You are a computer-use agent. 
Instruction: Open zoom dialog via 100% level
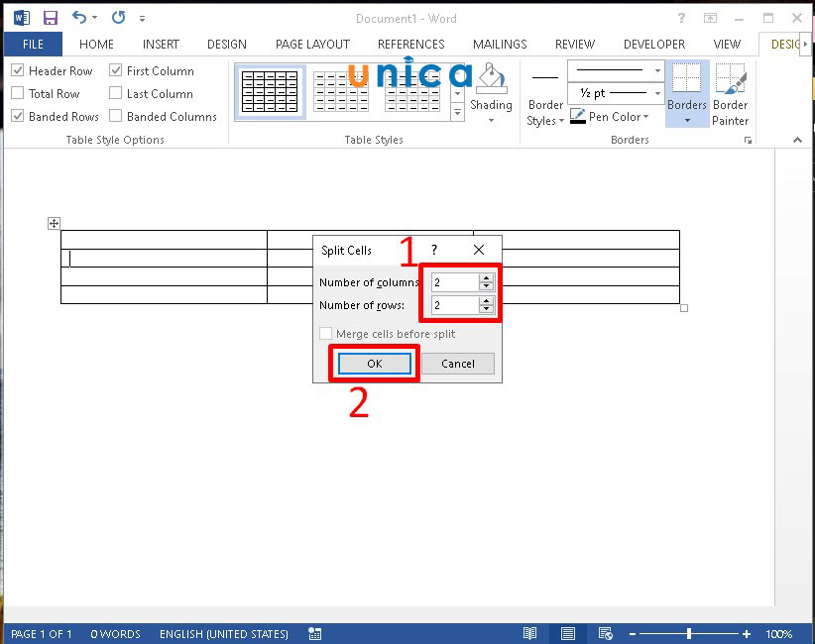(x=778, y=634)
